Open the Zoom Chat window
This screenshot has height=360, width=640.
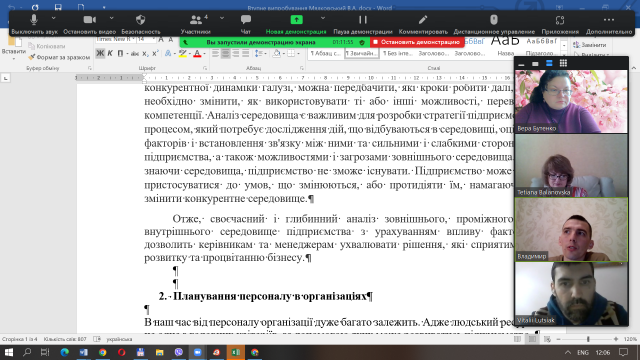click(246, 24)
